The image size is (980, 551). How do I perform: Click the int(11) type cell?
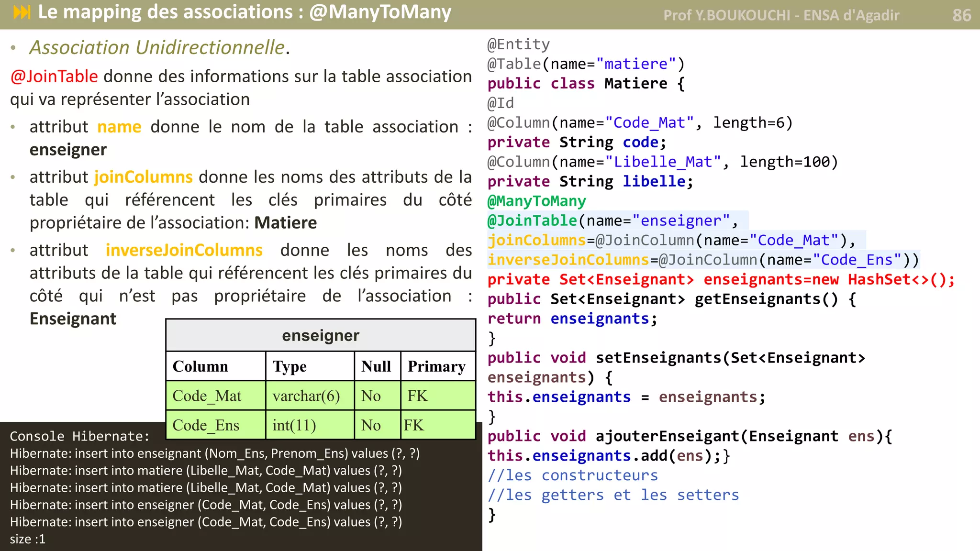point(294,425)
